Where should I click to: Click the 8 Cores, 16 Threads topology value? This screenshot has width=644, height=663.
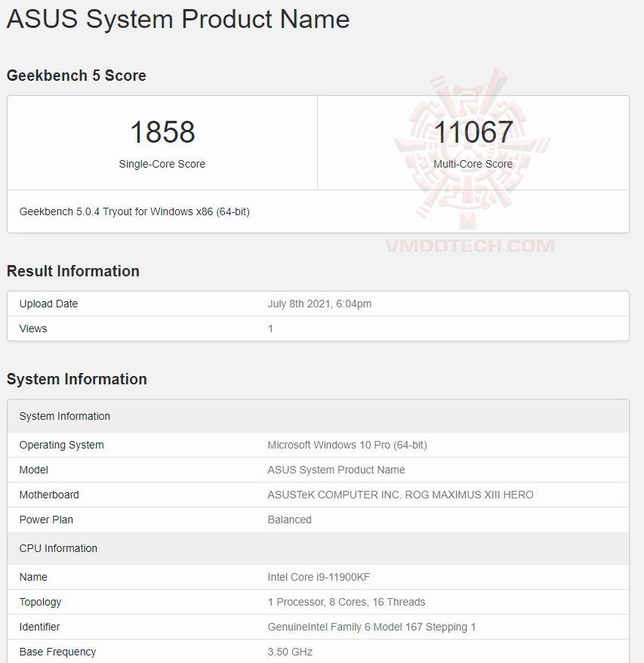[347, 602]
